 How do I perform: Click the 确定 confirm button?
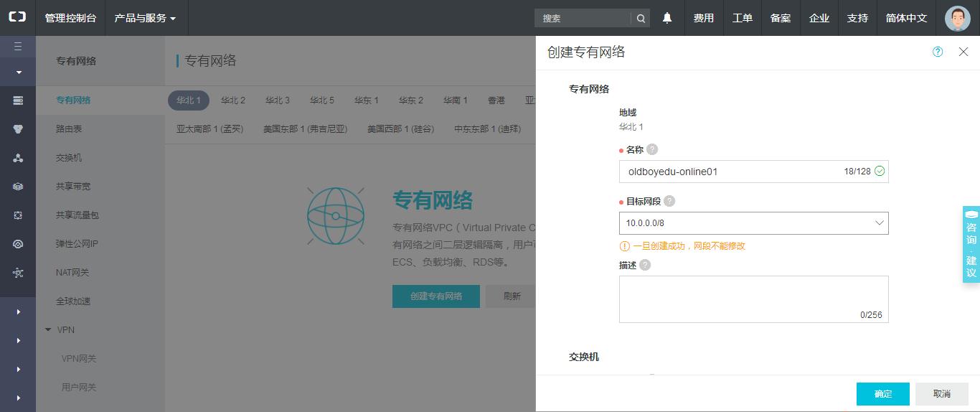(x=882, y=394)
